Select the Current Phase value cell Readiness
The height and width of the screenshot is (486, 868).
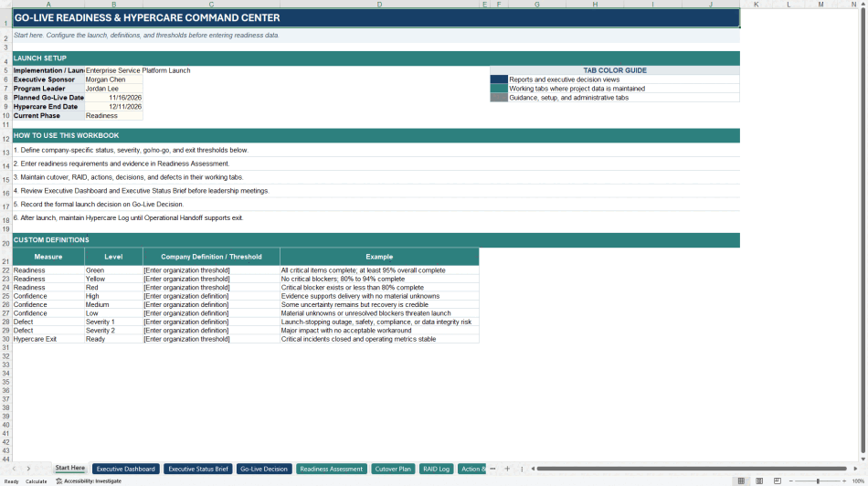[113, 116]
